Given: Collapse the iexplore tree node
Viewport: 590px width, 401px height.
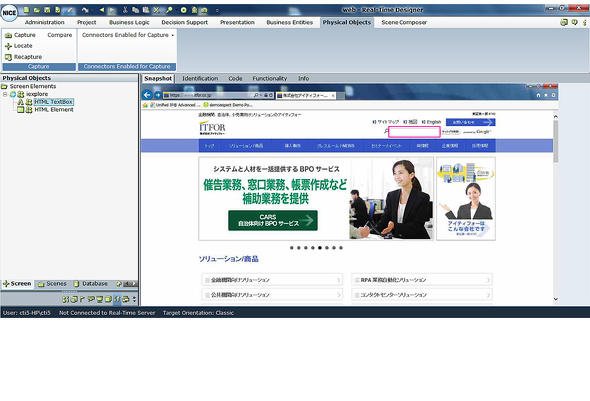Looking at the screenshot, I should coord(5,94).
